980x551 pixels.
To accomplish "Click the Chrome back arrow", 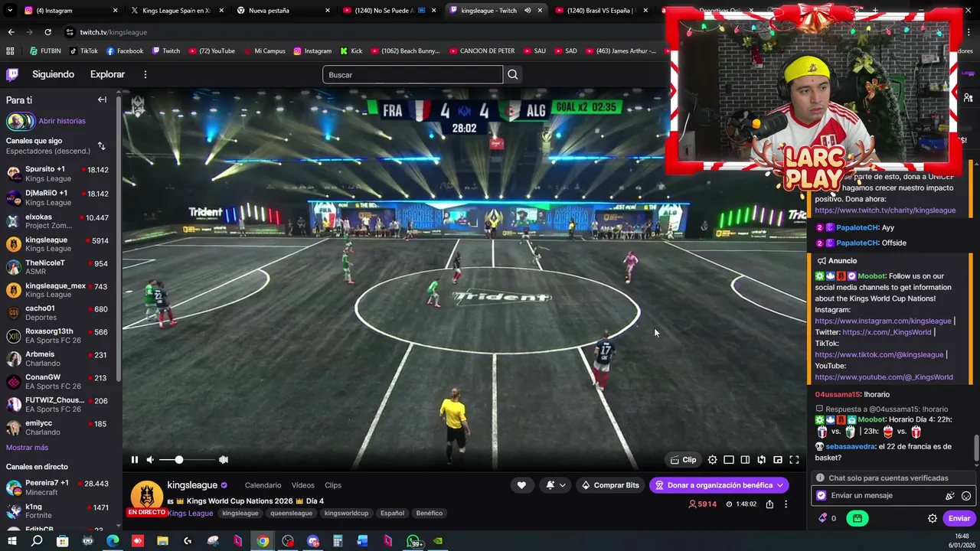I will (11, 32).
